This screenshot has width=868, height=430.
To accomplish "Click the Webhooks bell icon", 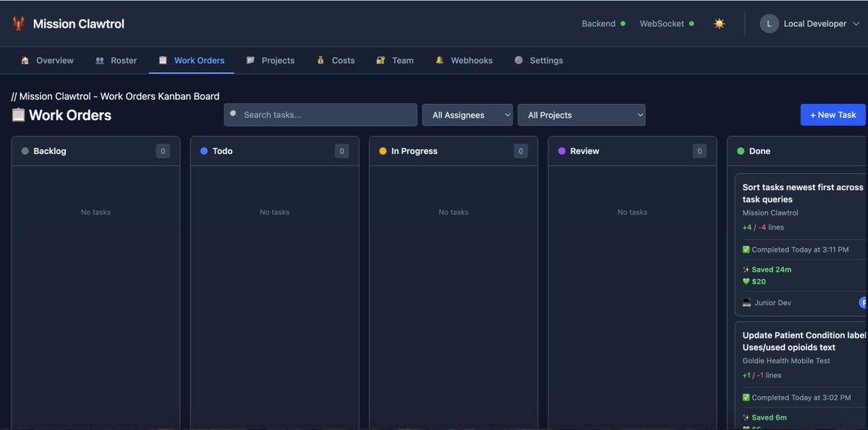I will pos(440,61).
